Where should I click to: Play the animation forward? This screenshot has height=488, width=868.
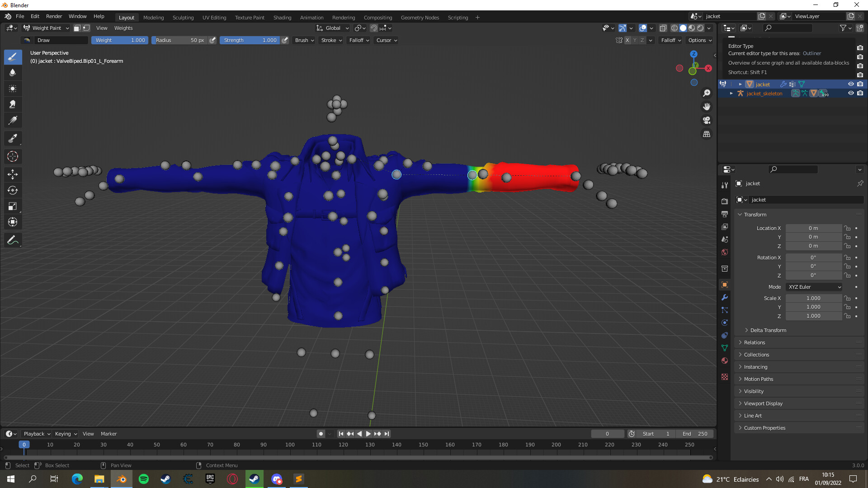(x=368, y=434)
